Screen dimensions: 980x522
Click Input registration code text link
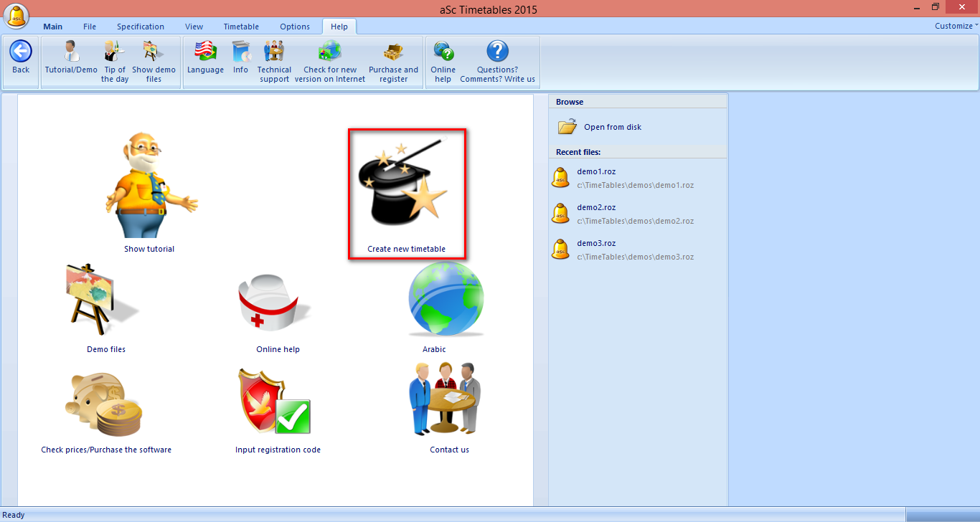(278, 450)
